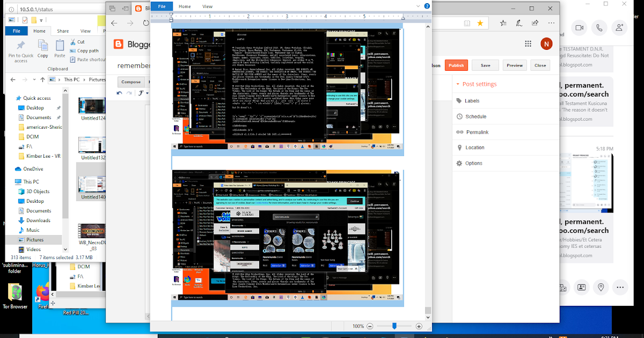Click Pin to Quick access in File Explorer
This screenshot has height=338, width=644.
click(x=21, y=50)
